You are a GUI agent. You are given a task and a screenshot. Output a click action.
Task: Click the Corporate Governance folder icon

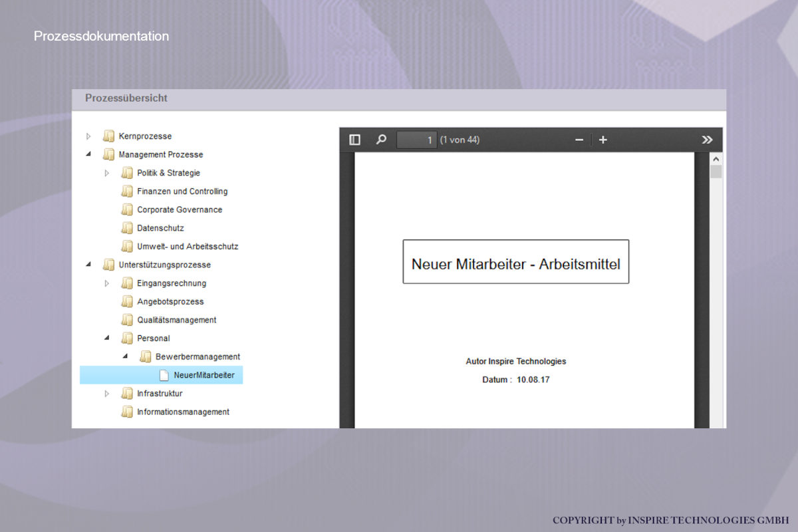pyautogui.click(x=127, y=209)
